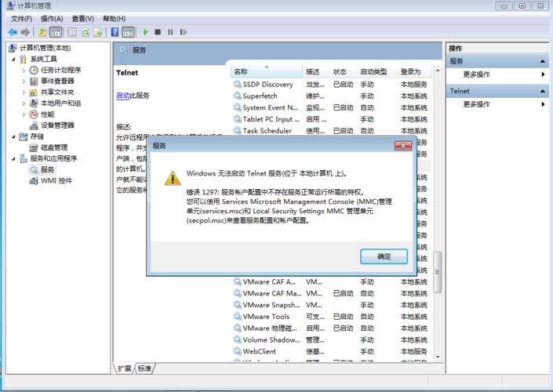Switch to the 标准 tab

click(144, 368)
